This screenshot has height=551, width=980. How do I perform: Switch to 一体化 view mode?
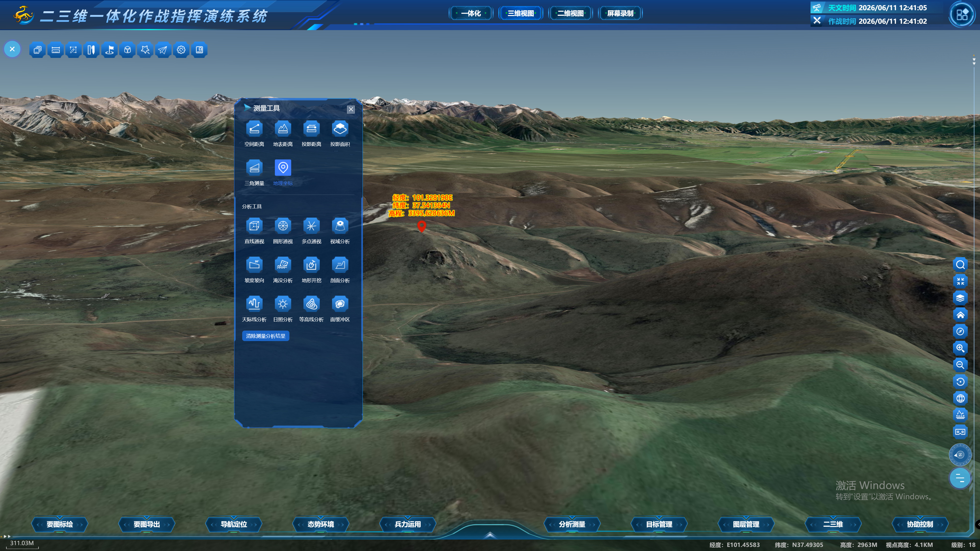tap(471, 13)
